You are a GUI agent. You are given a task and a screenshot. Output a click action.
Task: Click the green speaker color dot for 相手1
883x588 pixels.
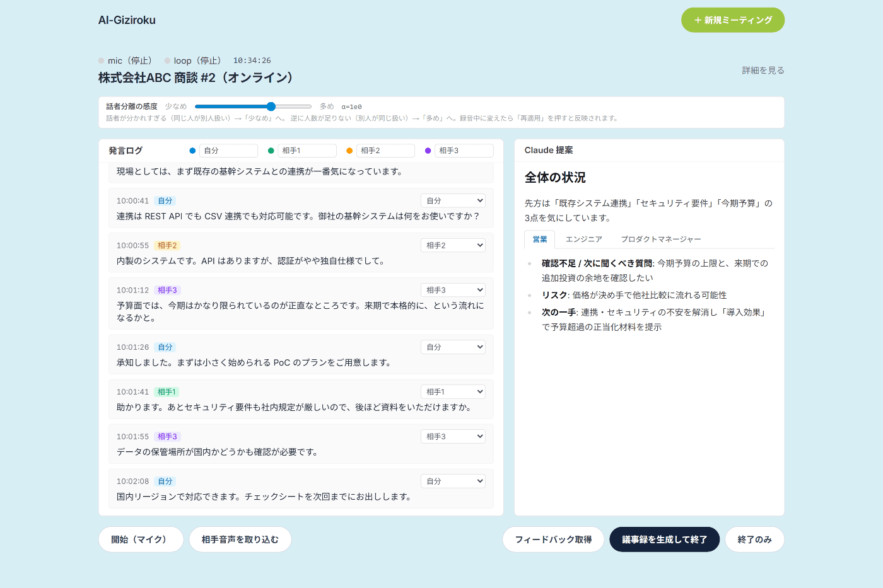[271, 151]
